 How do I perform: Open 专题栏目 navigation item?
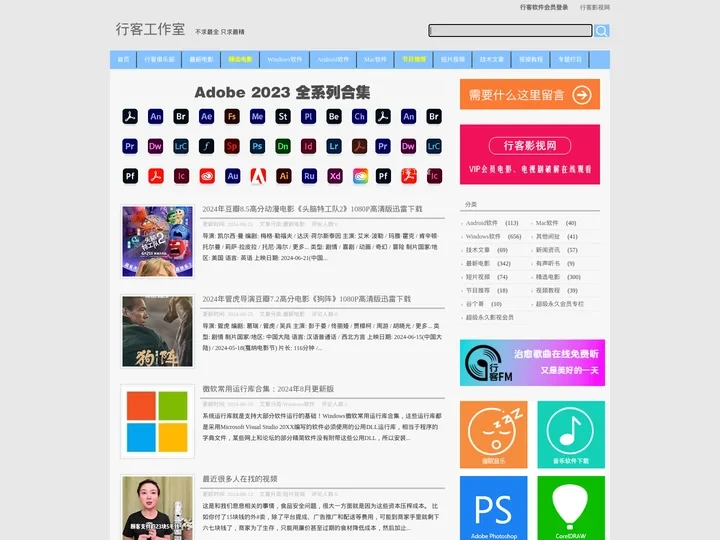[x=570, y=60]
